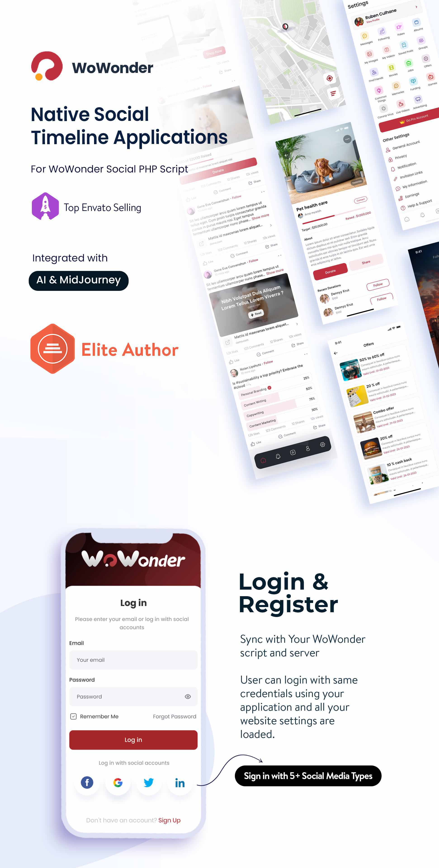Expand the Settings menu chevron
The height and width of the screenshot is (868, 439).
point(417,7)
